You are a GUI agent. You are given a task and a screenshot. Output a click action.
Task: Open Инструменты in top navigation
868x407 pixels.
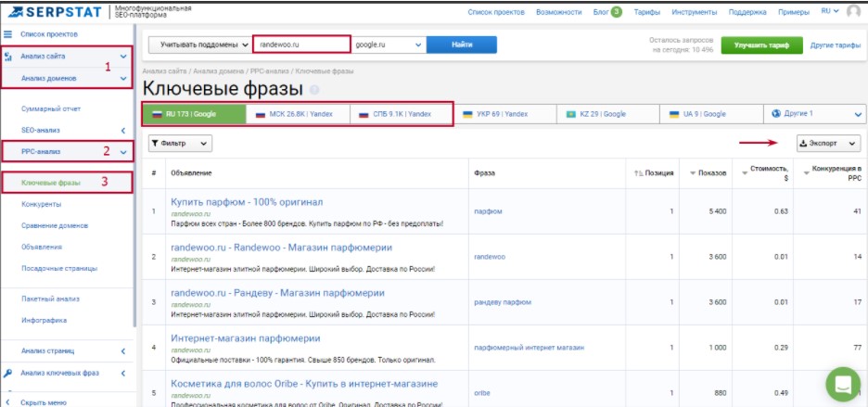(x=695, y=12)
